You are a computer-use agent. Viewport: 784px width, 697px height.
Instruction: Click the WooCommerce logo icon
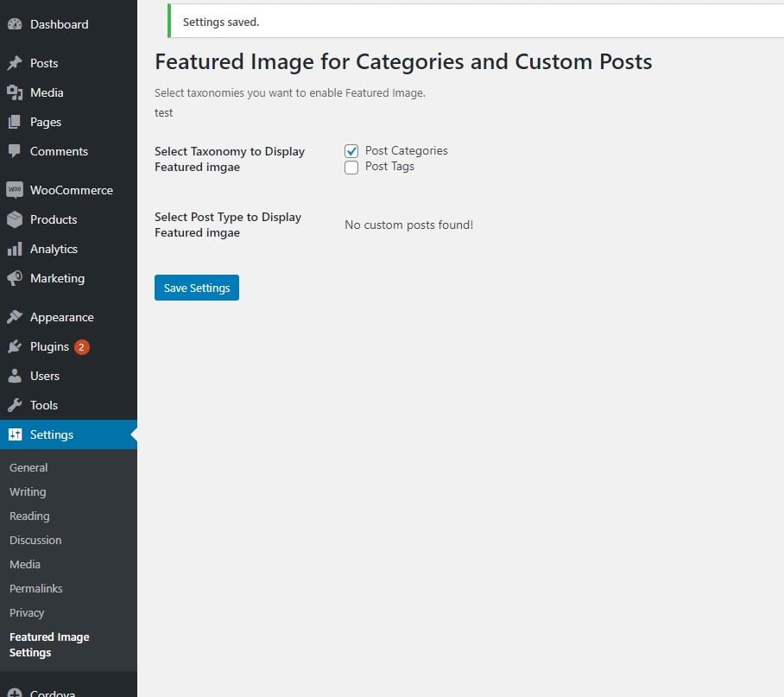click(15, 190)
